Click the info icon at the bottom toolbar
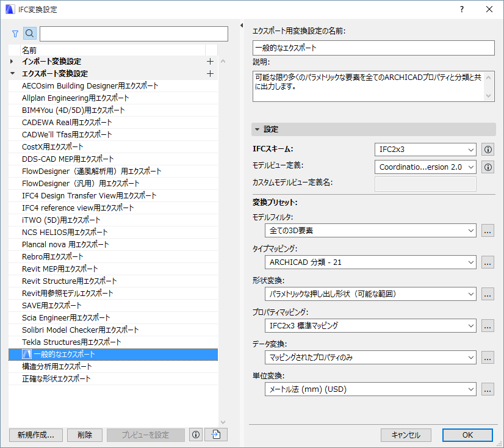Image resolution: width=504 pixels, height=448 pixels. [x=195, y=435]
